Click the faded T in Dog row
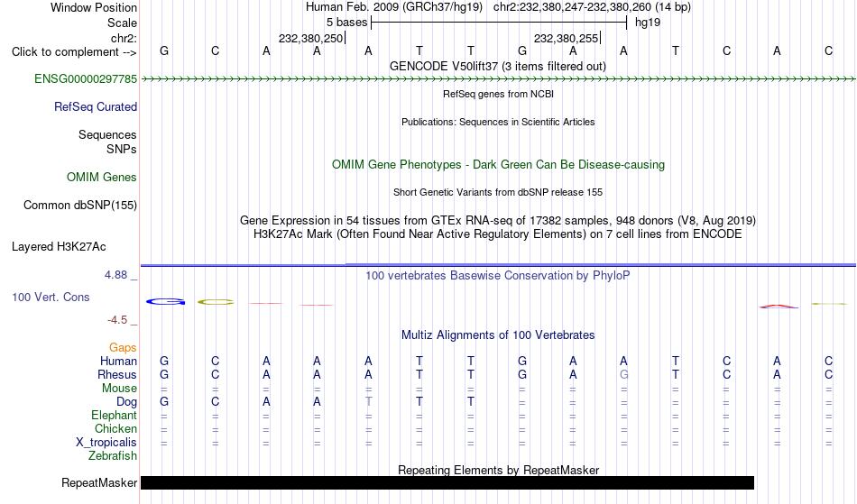 click(x=368, y=401)
